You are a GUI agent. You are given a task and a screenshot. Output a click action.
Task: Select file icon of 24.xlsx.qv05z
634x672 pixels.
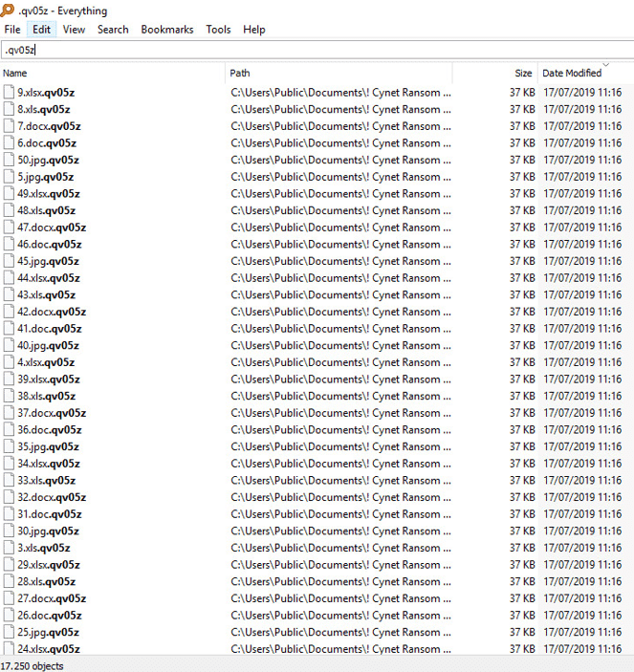pyautogui.click(x=9, y=649)
